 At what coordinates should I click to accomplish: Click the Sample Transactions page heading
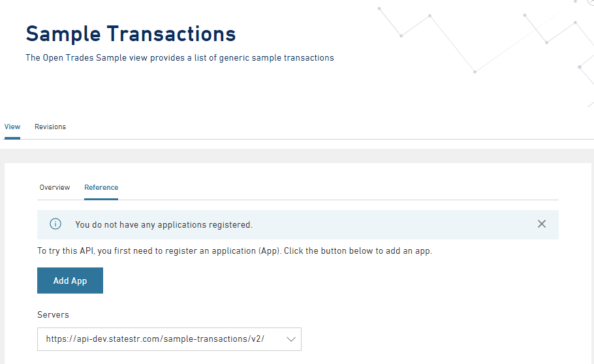131,34
